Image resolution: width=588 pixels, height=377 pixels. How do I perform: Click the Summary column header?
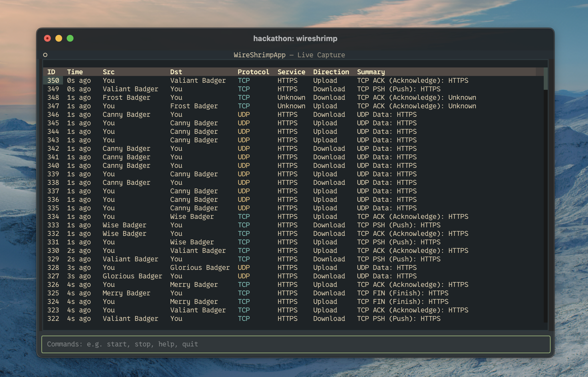coord(371,72)
